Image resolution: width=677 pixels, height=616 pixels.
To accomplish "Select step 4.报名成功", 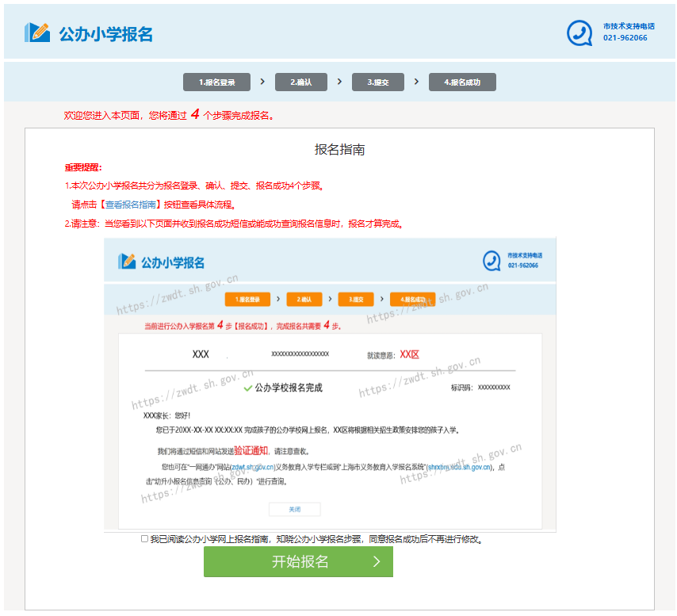I will [x=462, y=82].
